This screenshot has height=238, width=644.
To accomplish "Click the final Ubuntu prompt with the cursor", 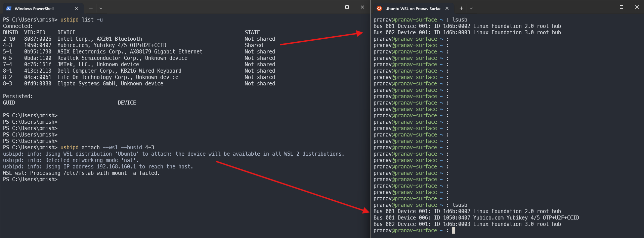I will pos(414,231).
